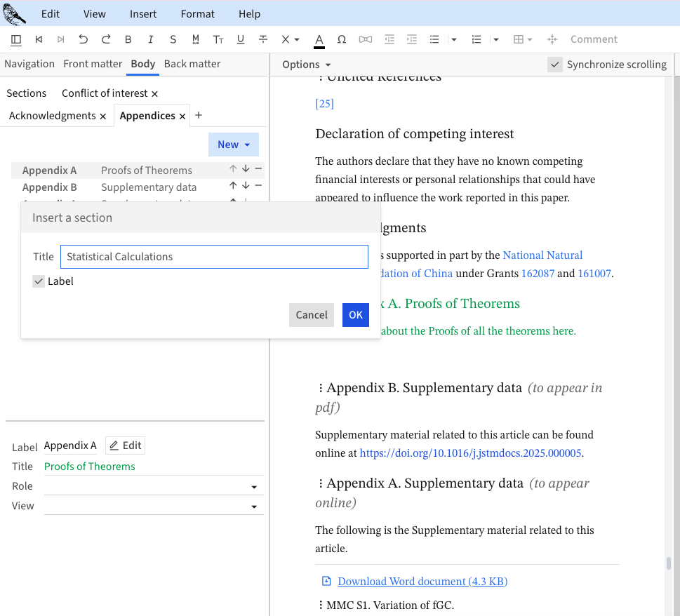680x616 pixels.
Task: Open the New dropdown button
Action: point(233,145)
